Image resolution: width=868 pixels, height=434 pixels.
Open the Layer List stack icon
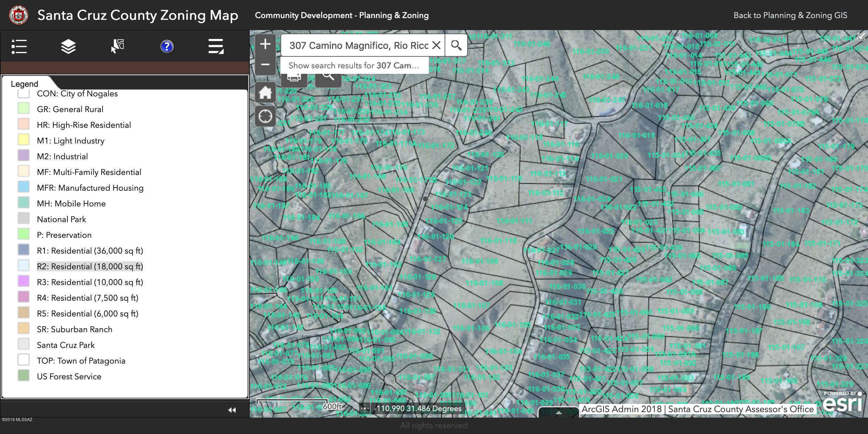coord(68,46)
